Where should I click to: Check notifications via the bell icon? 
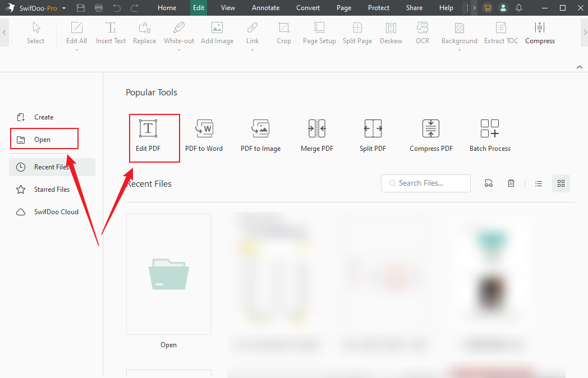click(518, 8)
